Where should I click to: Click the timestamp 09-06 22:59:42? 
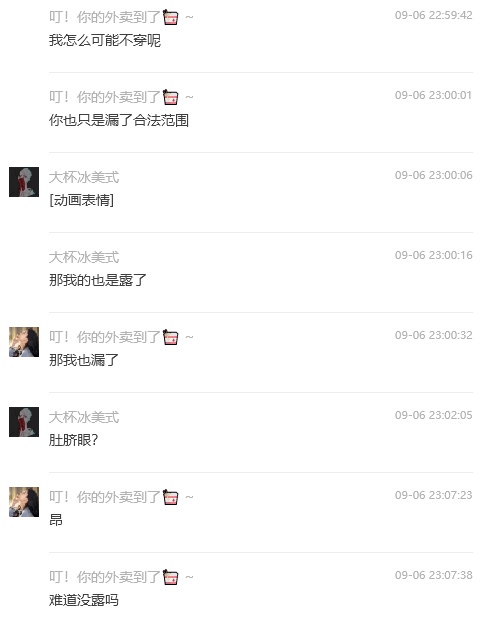[433, 15]
